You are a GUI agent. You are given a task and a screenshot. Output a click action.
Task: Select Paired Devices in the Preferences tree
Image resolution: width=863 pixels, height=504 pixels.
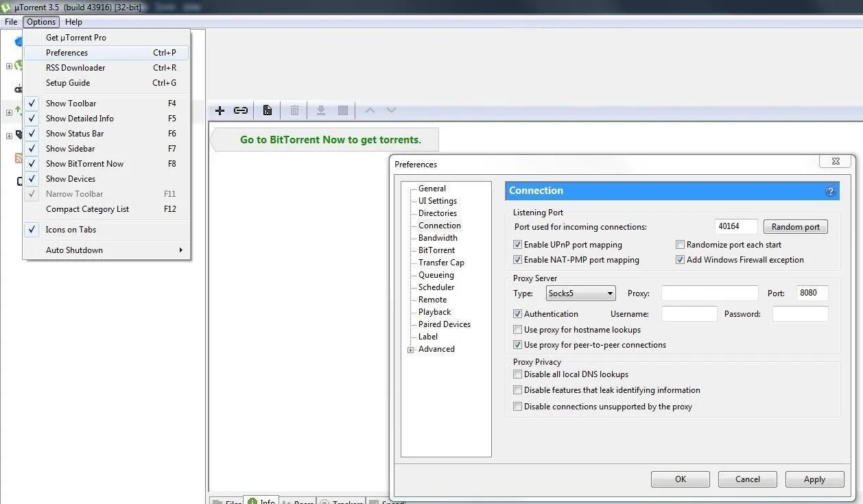point(445,324)
